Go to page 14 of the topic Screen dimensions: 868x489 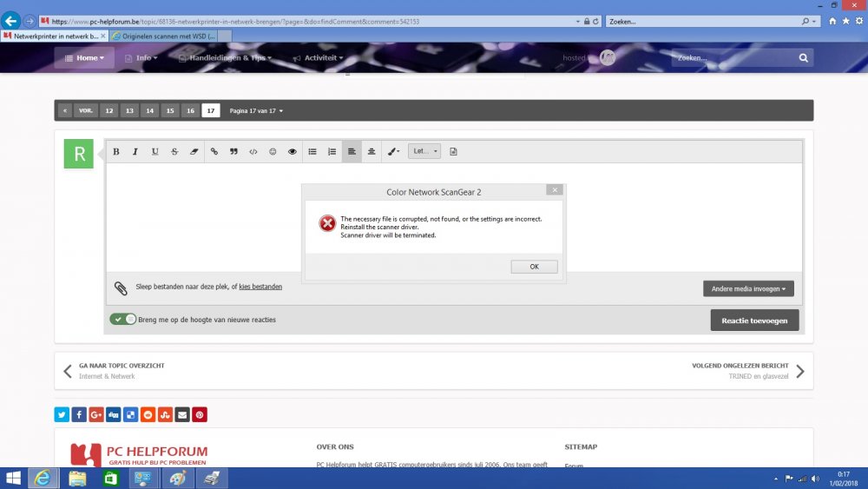[x=149, y=111]
